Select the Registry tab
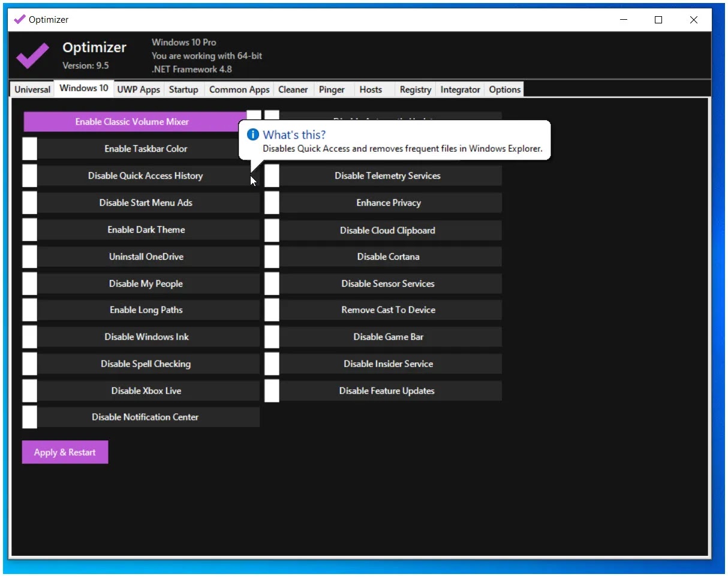The width and height of the screenshot is (728, 577). (416, 89)
